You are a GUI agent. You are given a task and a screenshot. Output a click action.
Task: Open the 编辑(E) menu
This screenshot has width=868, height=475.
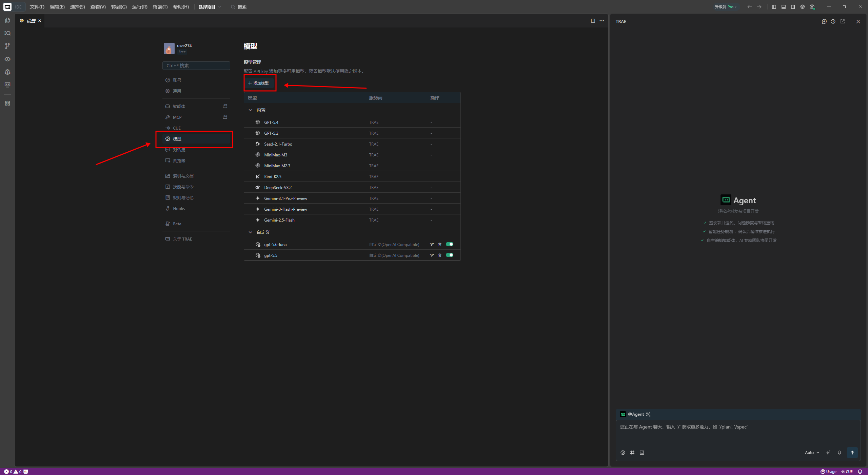pyautogui.click(x=57, y=7)
